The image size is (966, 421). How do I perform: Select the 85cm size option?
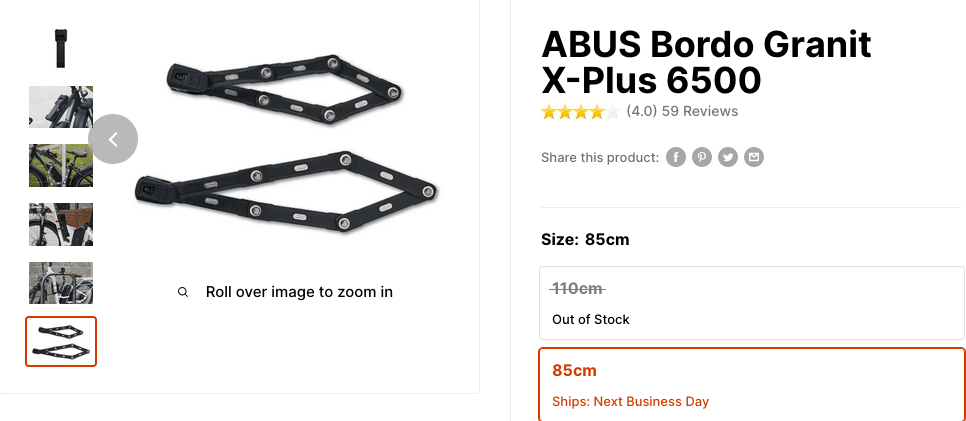click(x=751, y=384)
